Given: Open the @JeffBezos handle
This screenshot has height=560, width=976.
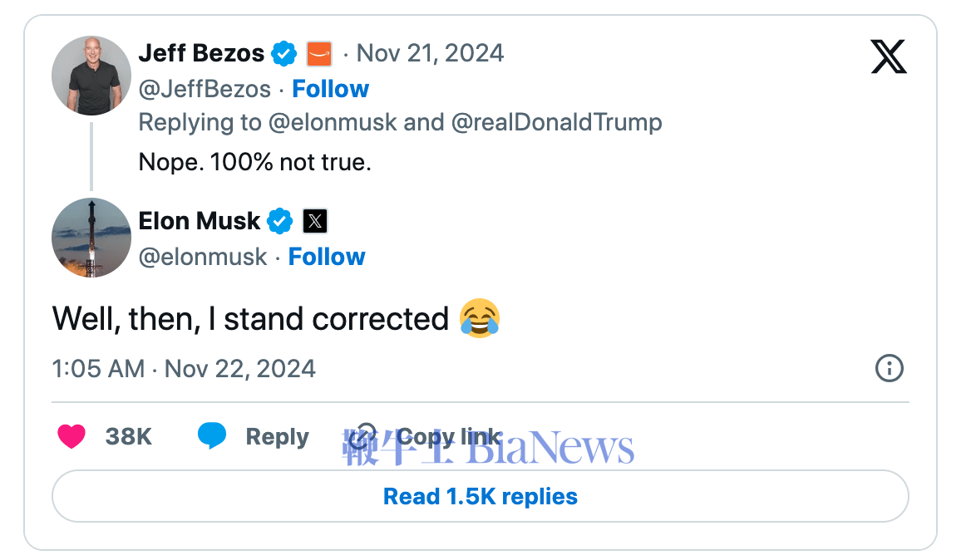Looking at the screenshot, I should click(205, 89).
